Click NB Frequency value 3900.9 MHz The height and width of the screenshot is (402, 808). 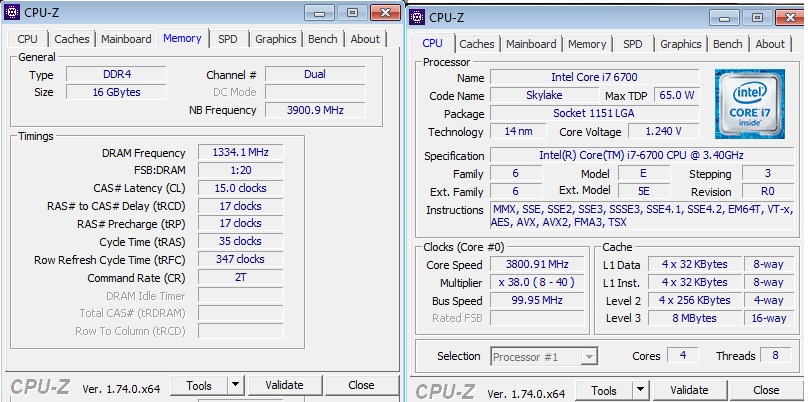pos(315,110)
